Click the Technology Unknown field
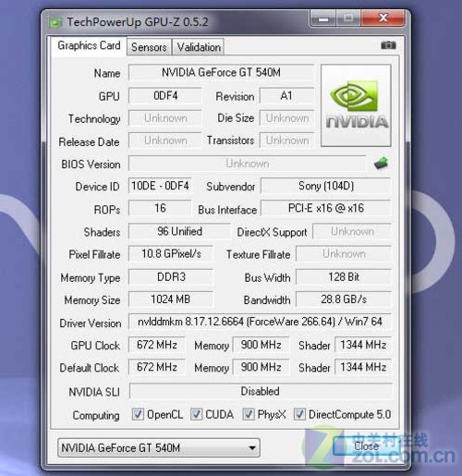Viewport: 462px width, 476px height. click(x=165, y=118)
